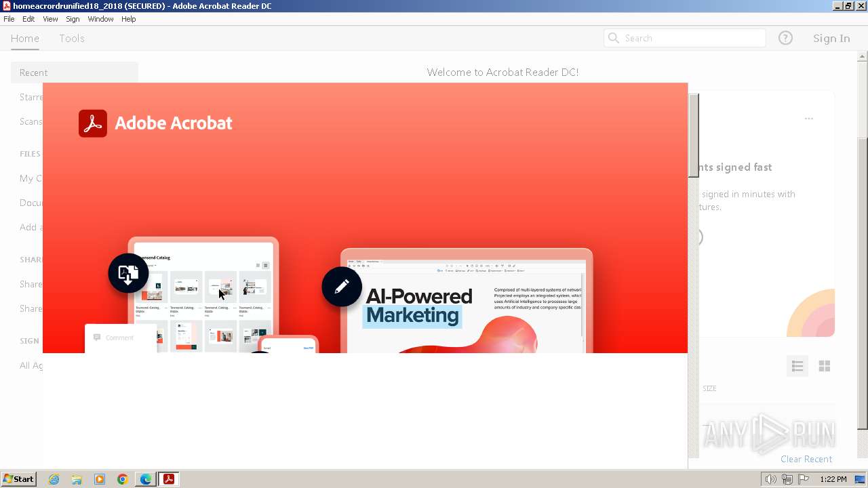Viewport: 868px width, 488px height.
Task: Click the Acrobat Reader taskbar button
Action: (x=169, y=479)
